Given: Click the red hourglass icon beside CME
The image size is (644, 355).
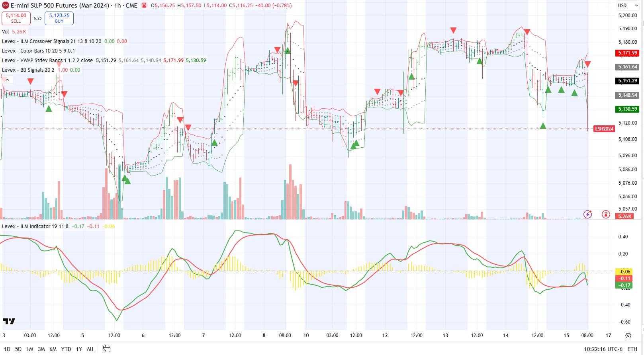Looking at the screenshot, I should pos(144,6).
